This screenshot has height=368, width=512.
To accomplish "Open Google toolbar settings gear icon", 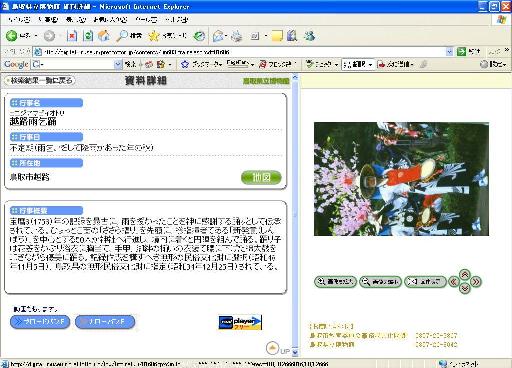I will 484,64.
